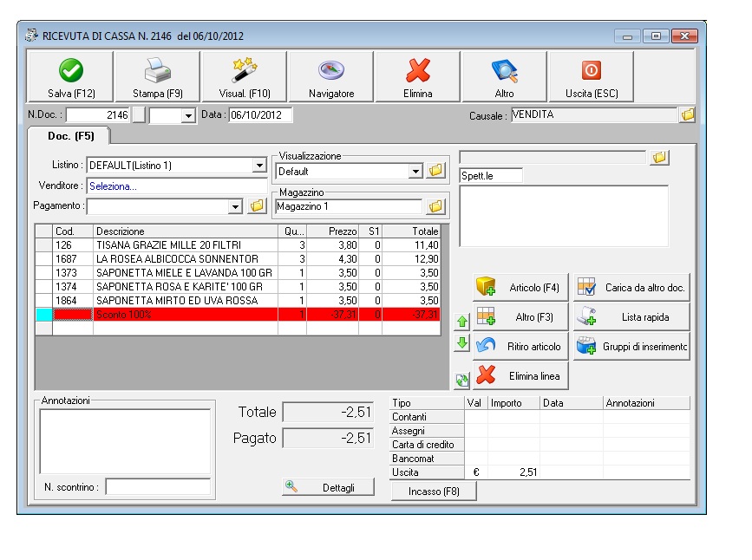The height and width of the screenshot is (560, 752).
Task: Click the Altro magnifier toolbar button
Action: coord(504,77)
